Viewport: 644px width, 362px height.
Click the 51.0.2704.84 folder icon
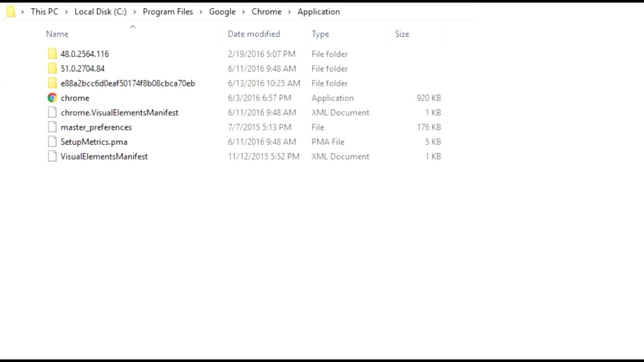52,68
